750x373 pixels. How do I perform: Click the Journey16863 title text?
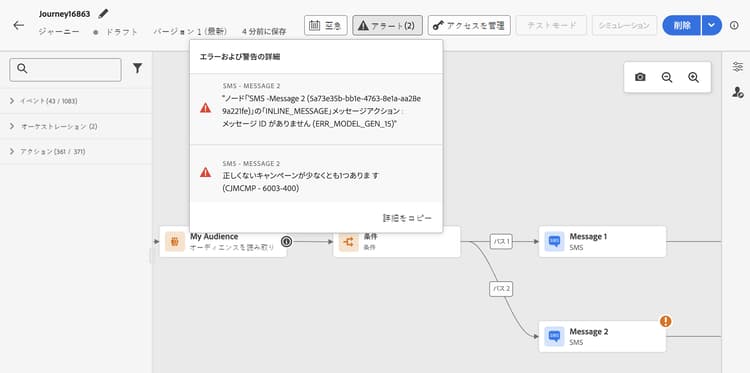click(x=65, y=14)
